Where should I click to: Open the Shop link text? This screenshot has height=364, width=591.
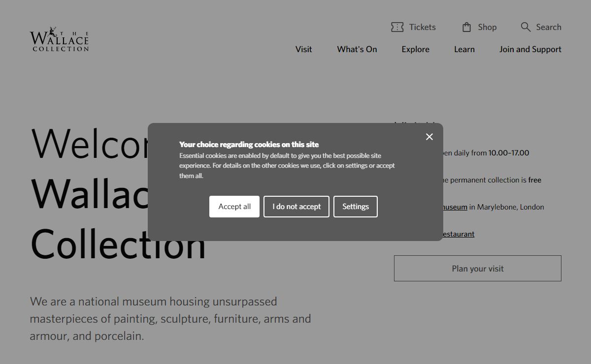[487, 27]
